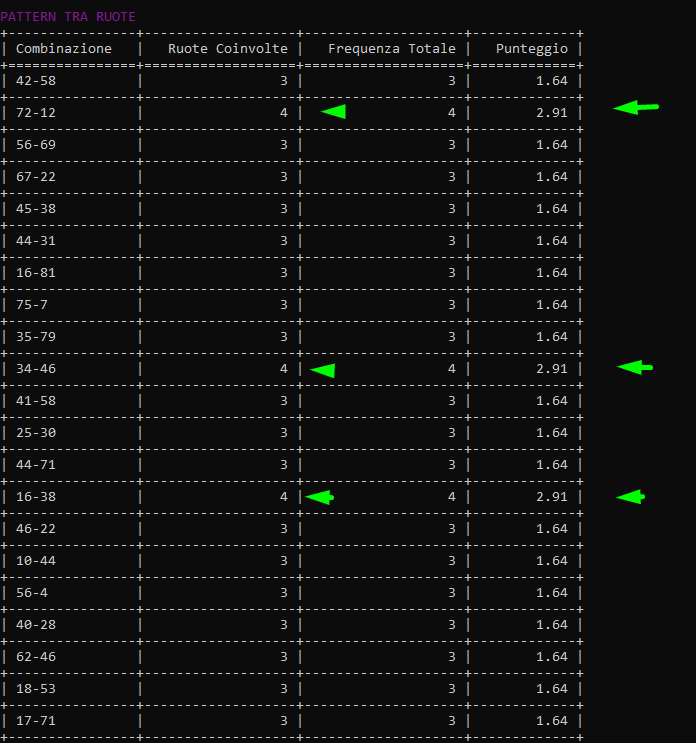Click the 1.64 score in the 17-71 row
Screen dimensions: 696x743
pos(552,721)
